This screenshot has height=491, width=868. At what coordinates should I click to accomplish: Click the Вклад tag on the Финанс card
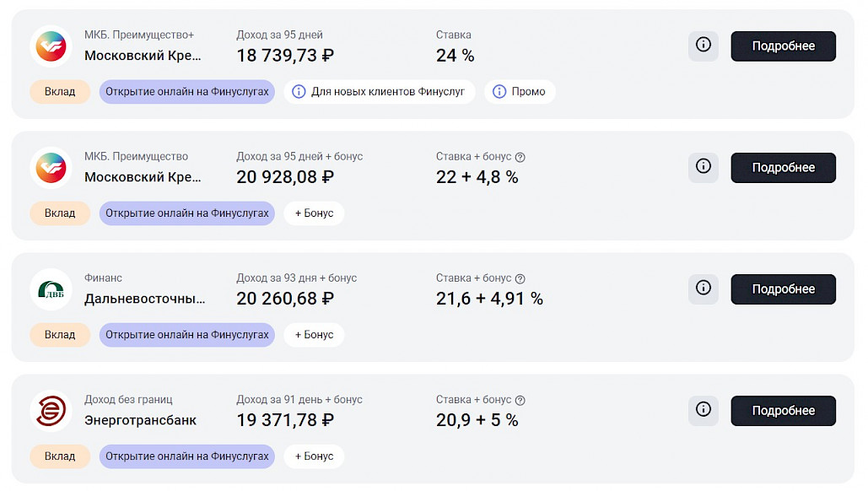point(60,334)
